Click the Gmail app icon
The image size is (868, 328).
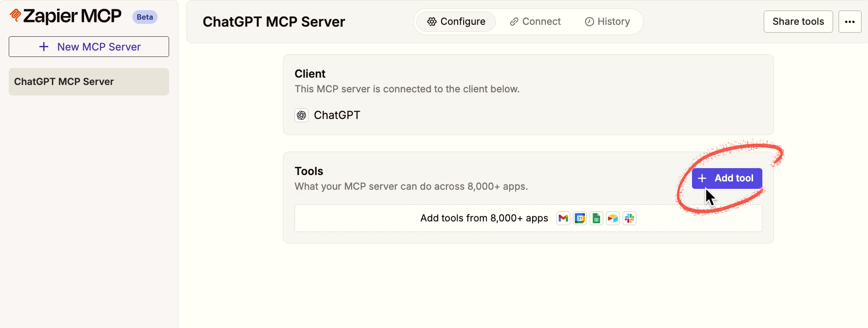pyautogui.click(x=563, y=218)
